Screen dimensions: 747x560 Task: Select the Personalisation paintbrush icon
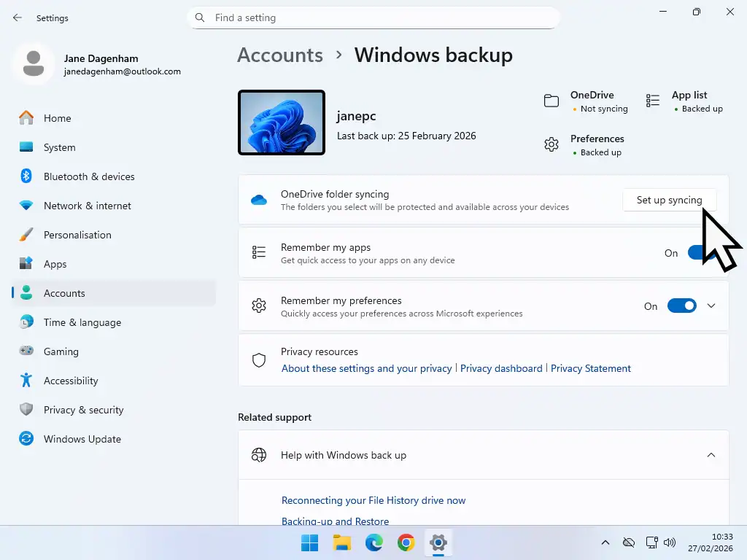26,235
